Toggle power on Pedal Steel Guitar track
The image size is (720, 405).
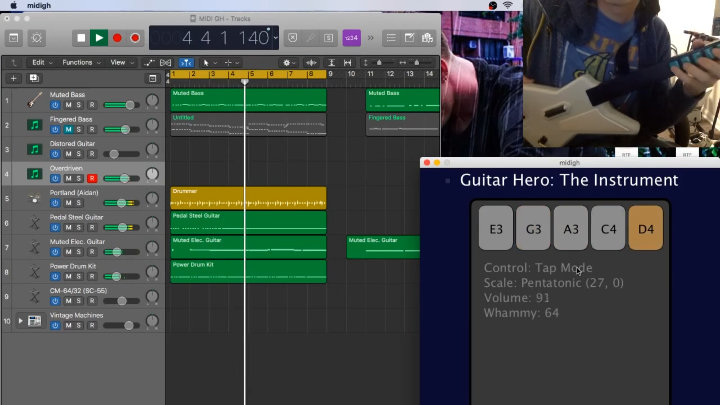tap(56, 227)
